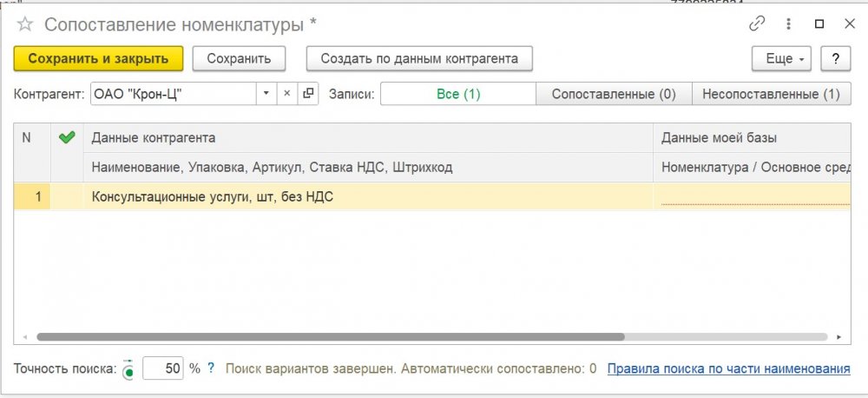The height and width of the screenshot is (398, 868).
Task: Add form to favorites with star icon
Action: click(x=25, y=25)
